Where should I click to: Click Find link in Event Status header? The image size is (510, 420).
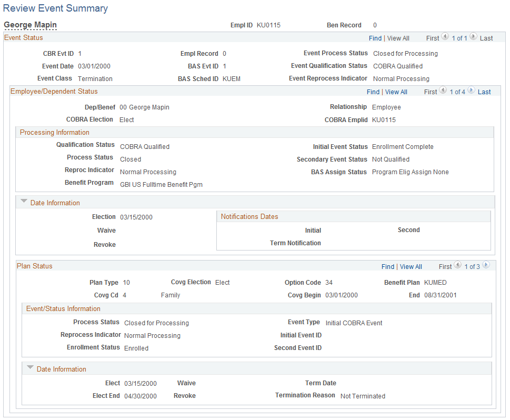click(375, 38)
